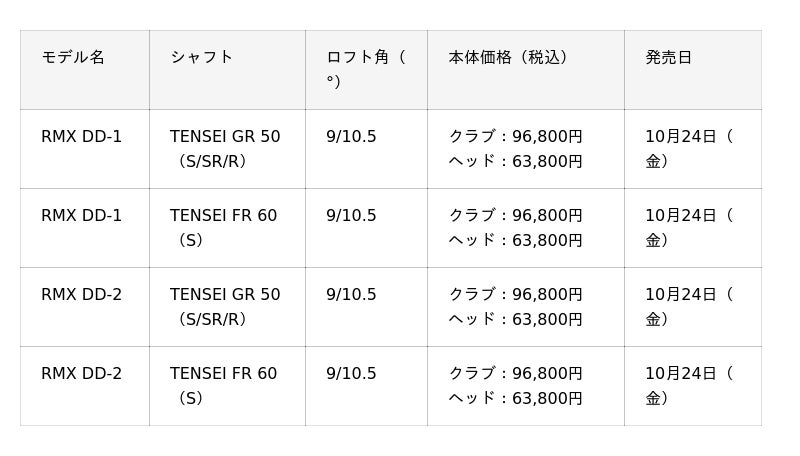Select release date in RMX DD-1 FR 60 row
Viewport: 800px width, 456px height.
point(688,227)
